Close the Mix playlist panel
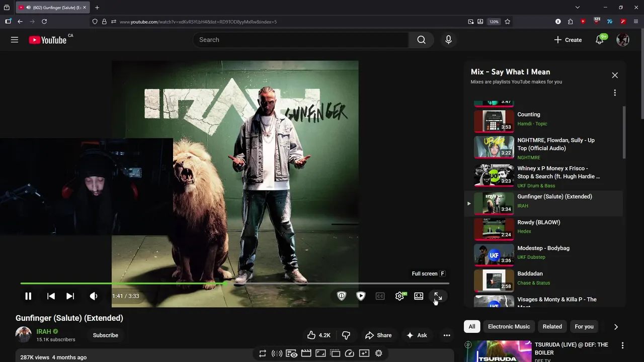 pos(615,75)
